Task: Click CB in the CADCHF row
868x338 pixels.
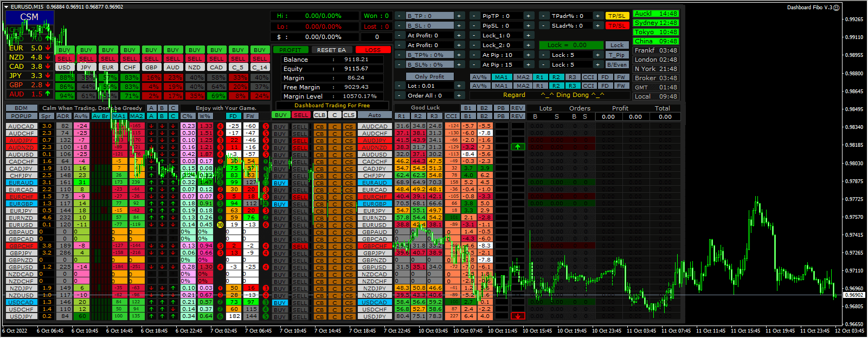Action: tap(320, 161)
